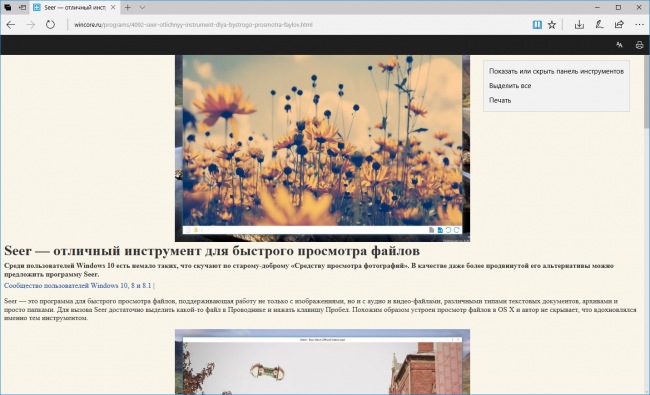Close the Seer tab
650x395 pixels.
pos(113,7)
